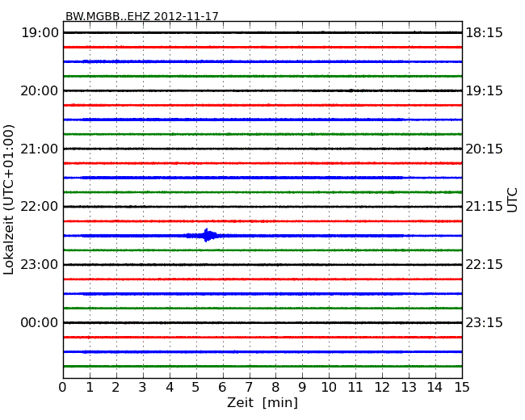The width and height of the screenshot is (525, 420).
Task: Click the x-axis tick label 14
Action: (x=435, y=387)
